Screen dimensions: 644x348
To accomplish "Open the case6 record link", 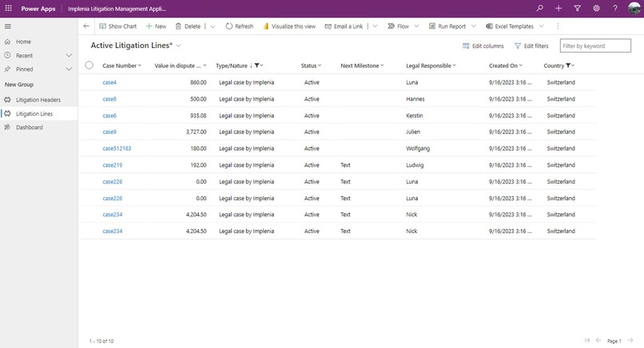I will click(109, 116).
